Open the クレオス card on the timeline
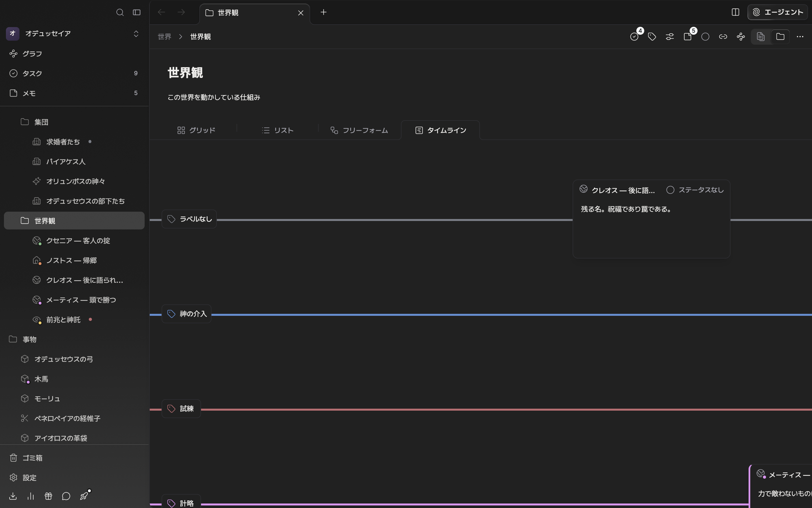 (x=651, y=219)
